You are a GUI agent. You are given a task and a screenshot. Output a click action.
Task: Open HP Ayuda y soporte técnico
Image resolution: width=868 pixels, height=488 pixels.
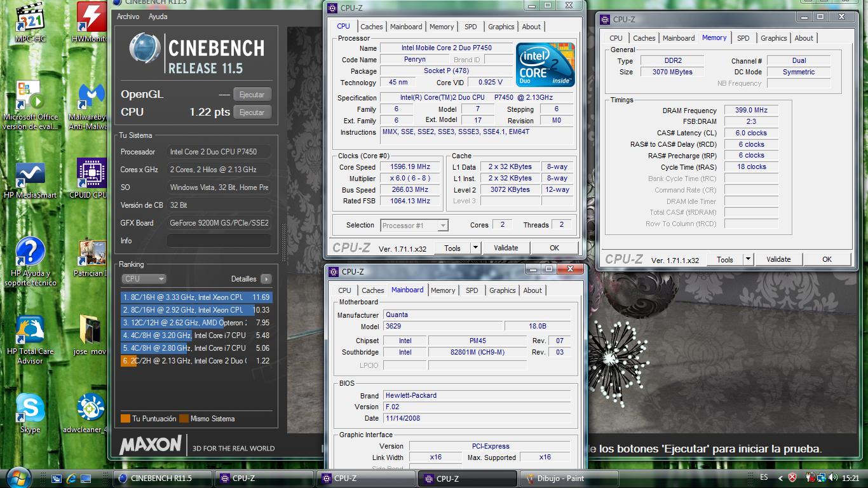tap(30, 262)
